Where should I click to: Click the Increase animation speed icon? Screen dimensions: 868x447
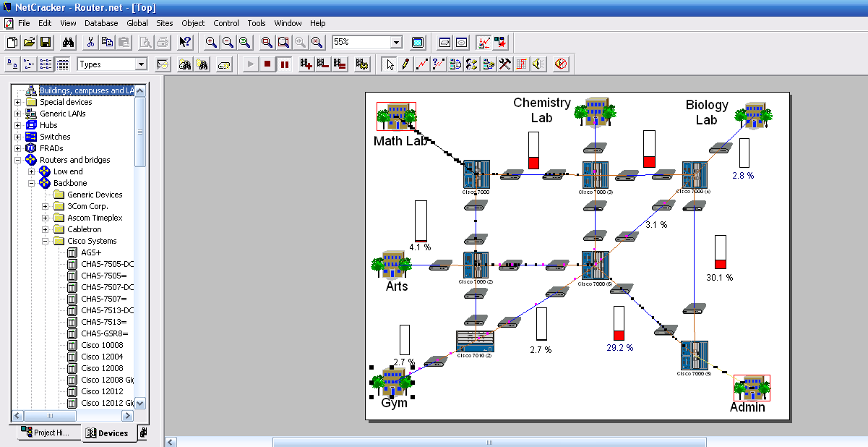tap(306, 64)
